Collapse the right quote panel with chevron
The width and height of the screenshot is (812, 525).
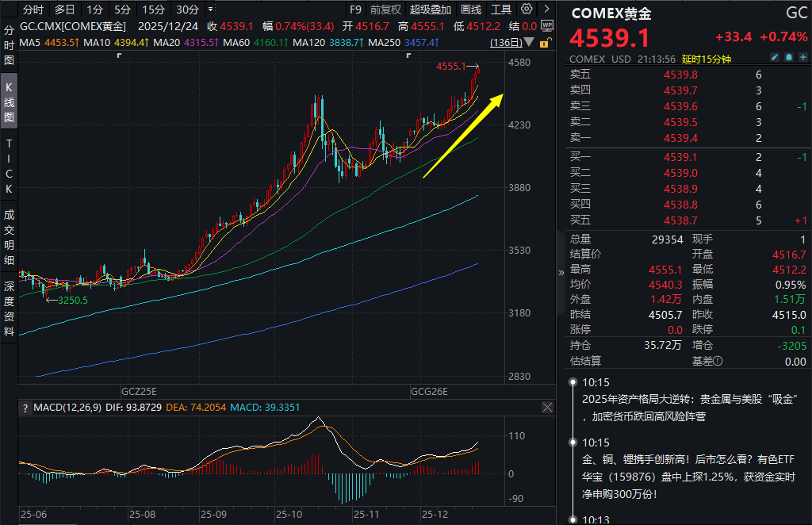pyautogui.click(x=561, y=271)
